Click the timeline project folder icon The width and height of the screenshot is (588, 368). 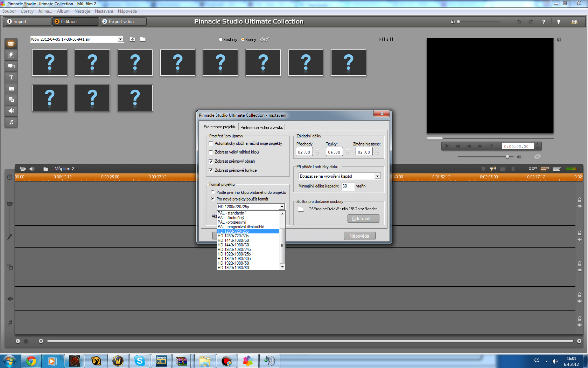point(45,169)
